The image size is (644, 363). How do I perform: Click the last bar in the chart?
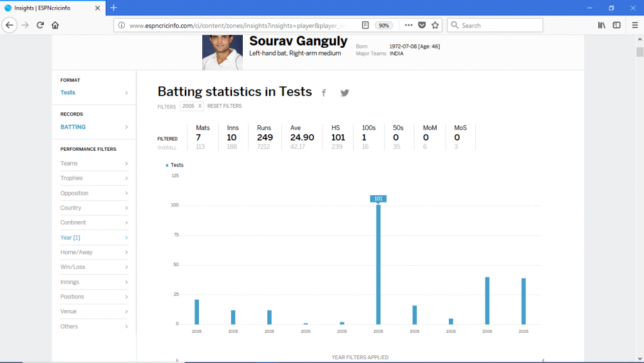pos(523,301)
